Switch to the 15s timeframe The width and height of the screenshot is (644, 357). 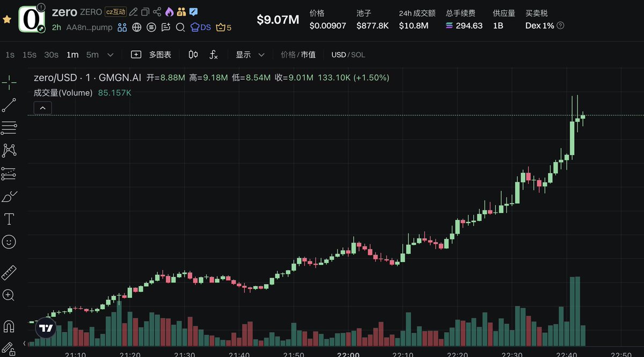30,55
